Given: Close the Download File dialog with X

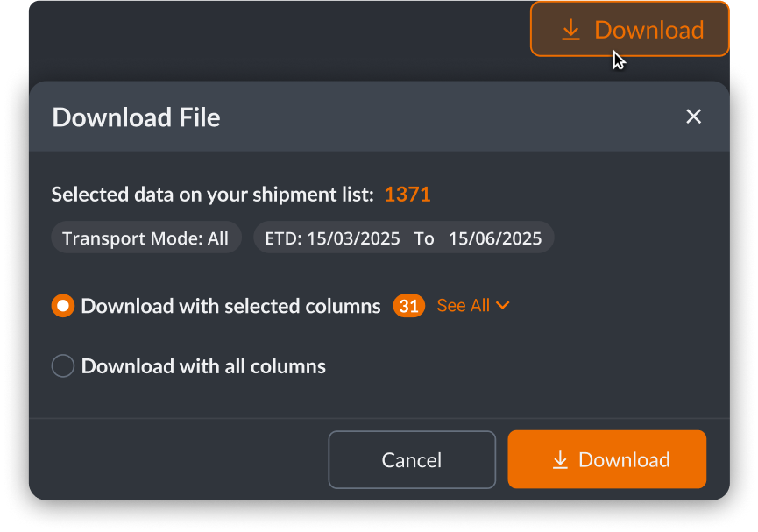Looking at the screenshot, I should point(693,117).
